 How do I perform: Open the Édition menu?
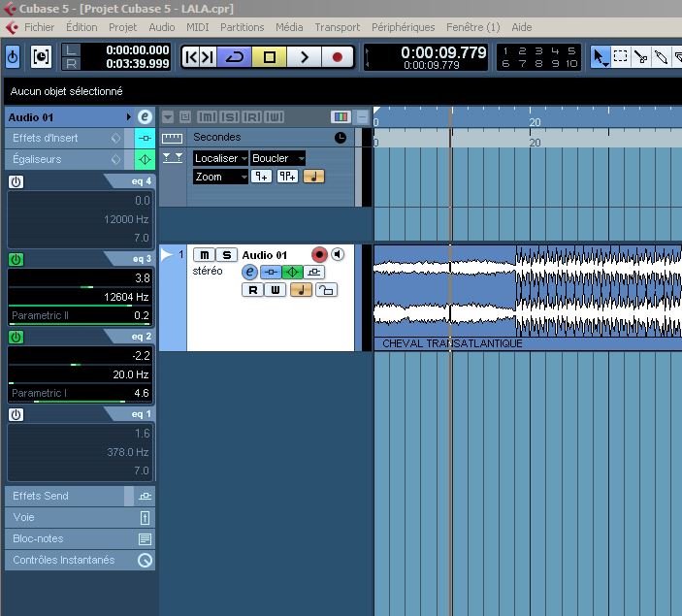[x=81, y=27]
